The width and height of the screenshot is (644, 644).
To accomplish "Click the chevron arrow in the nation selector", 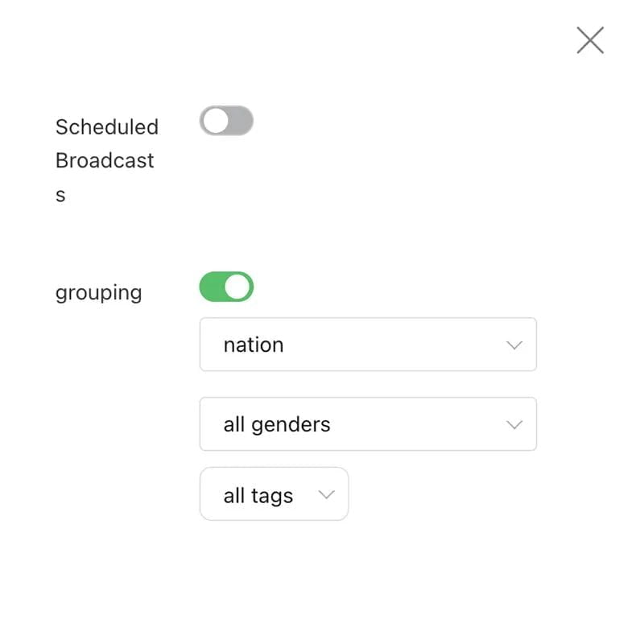I will (514, 345).
